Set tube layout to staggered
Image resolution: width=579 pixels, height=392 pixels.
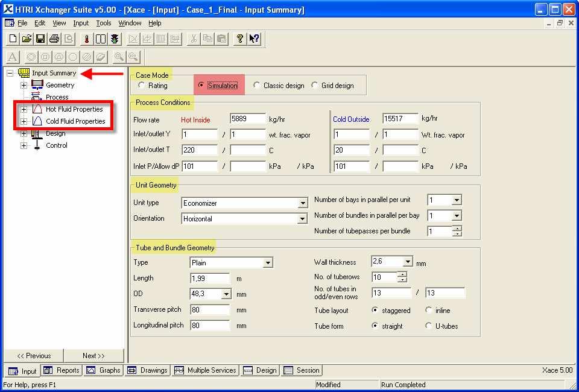pyautogui.click(x=375, y=310)
